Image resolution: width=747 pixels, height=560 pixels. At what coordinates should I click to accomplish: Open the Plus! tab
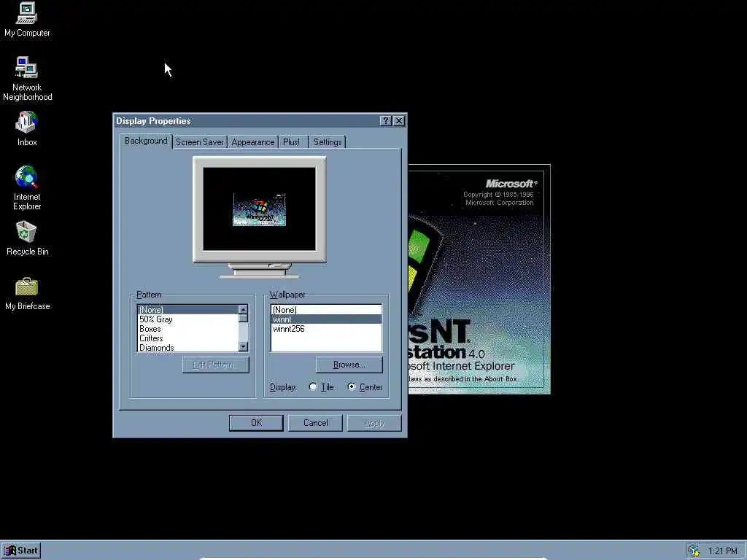tap(292, 142)
